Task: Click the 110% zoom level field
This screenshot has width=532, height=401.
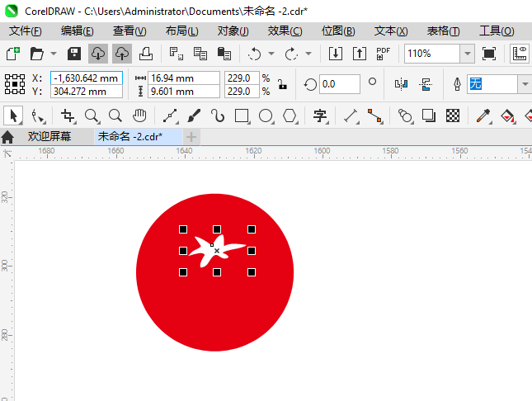Action: tap(432, 54)
